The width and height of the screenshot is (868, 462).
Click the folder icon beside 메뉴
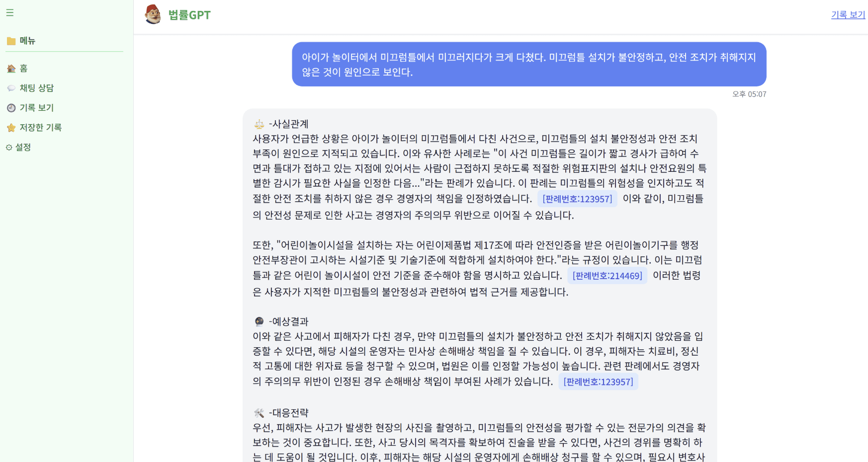point(11,41)
